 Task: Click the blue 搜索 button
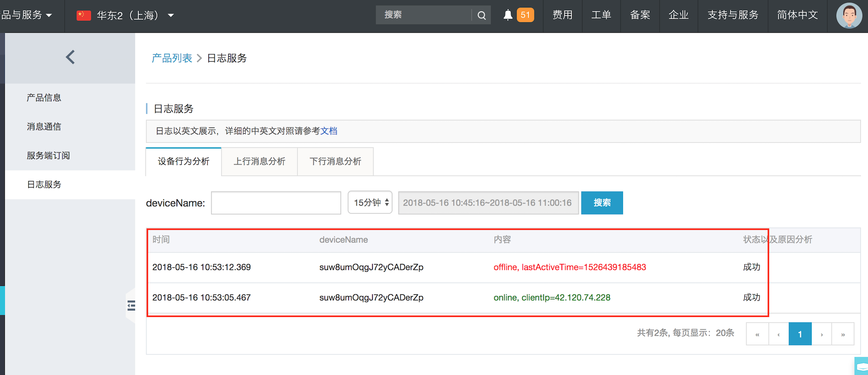tap(602, 203)
